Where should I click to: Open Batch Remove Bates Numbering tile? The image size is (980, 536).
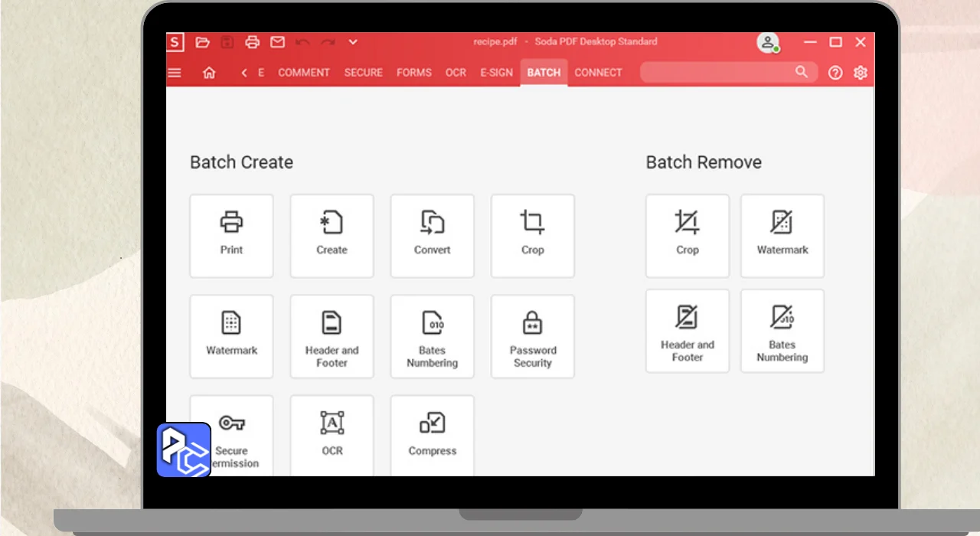coord(782,331)
